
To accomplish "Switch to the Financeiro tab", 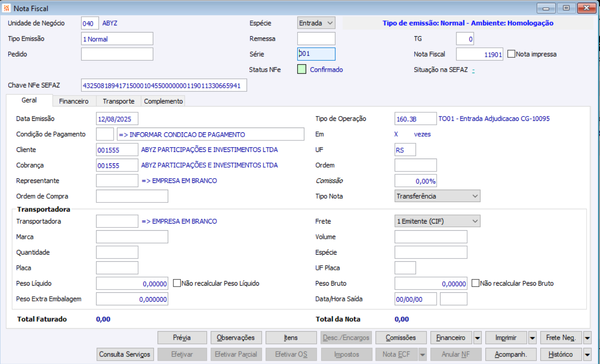I will (x=73, y=101).
